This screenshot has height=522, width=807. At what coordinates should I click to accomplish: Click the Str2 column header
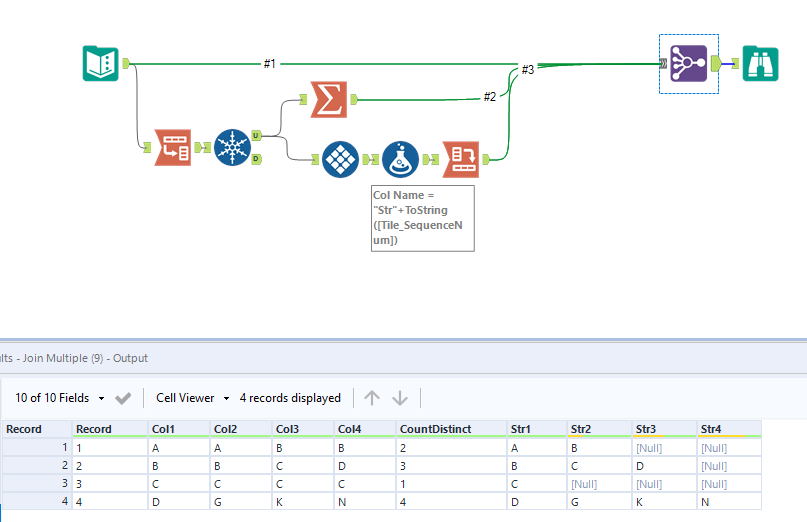point(600,429)
